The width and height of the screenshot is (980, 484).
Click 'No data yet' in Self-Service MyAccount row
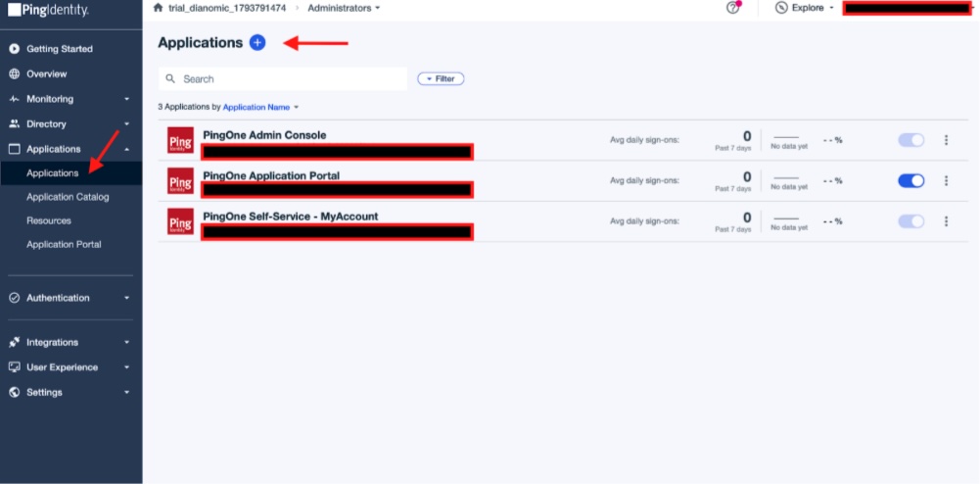point(789,227)
